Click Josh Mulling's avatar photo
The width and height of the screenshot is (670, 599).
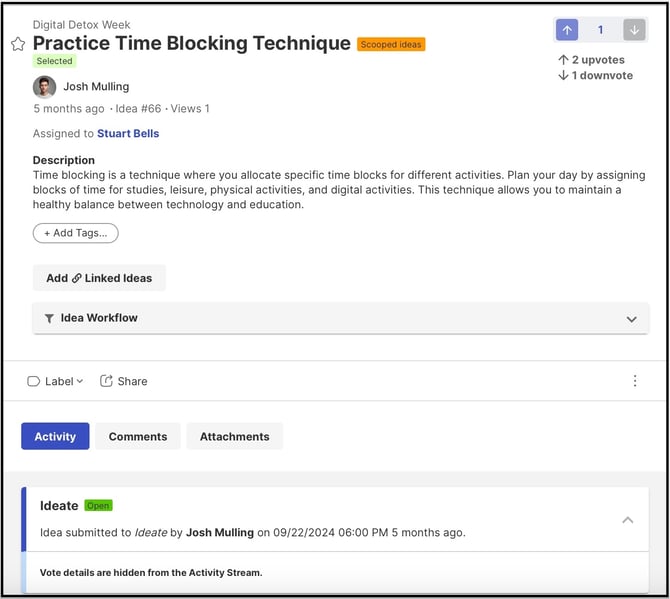tap(44, 87)
